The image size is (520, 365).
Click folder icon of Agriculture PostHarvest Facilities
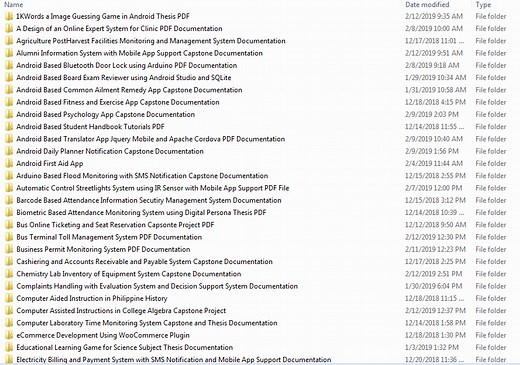9,41
